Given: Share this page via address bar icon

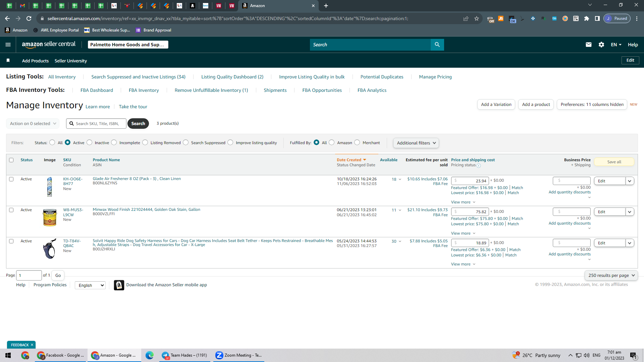Looking at the screenshot, I should coord(466,18).
